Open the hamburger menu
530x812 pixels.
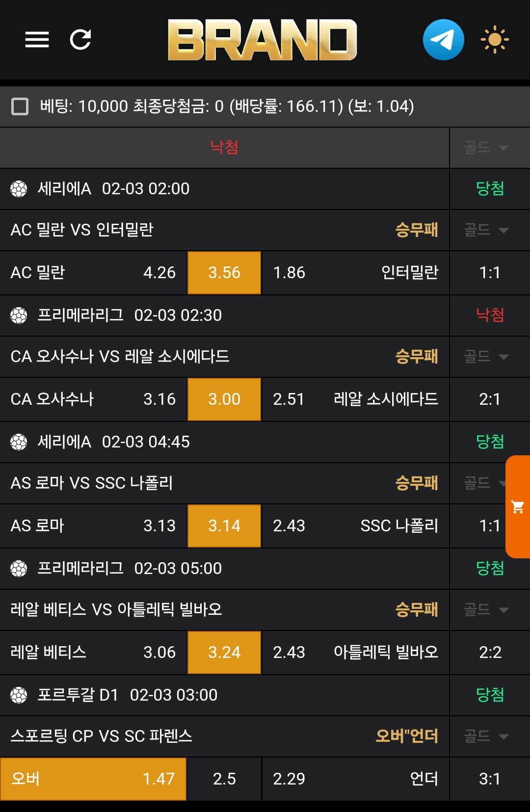pos(37,40)
